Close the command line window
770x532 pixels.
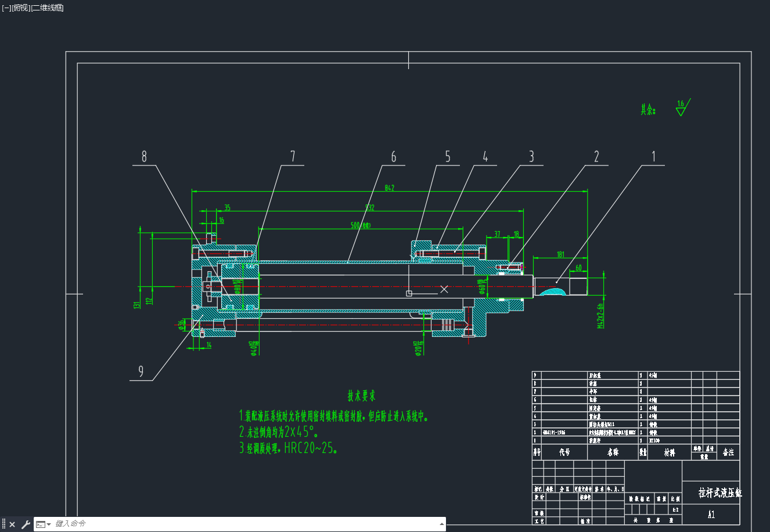click(12, 524)
